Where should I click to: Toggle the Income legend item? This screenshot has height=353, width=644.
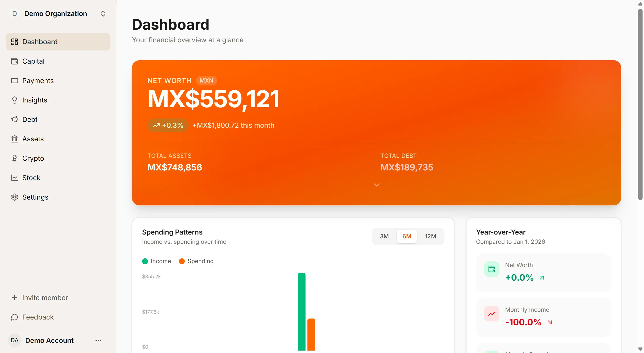[x=156, y=261]
